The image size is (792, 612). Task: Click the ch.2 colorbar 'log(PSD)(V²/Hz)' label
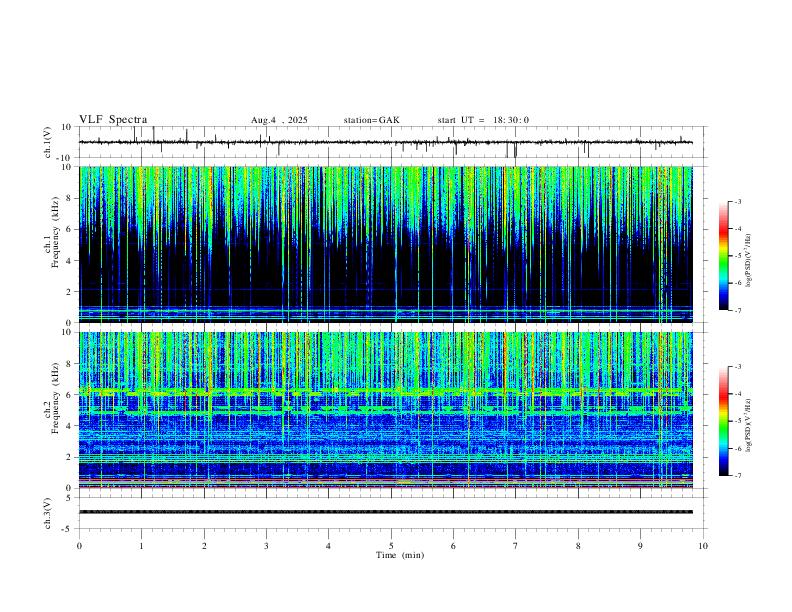[x=749, y=425]
